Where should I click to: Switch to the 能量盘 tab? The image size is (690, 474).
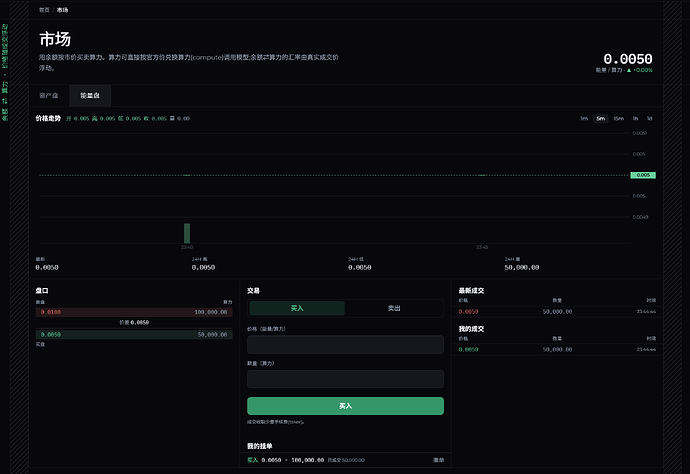click(90, 96)
